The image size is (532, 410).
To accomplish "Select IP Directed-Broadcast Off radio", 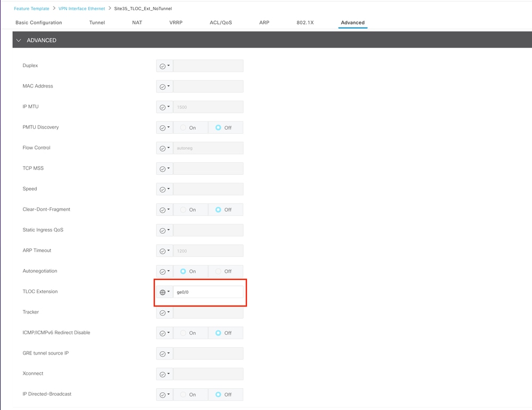I will click(x=218, y=395).
